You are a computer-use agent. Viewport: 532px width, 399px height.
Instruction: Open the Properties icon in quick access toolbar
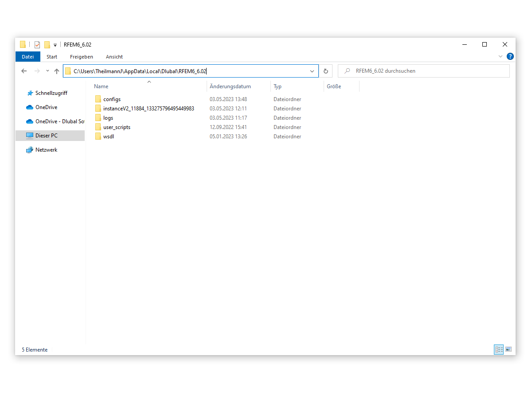click(37, 44)
